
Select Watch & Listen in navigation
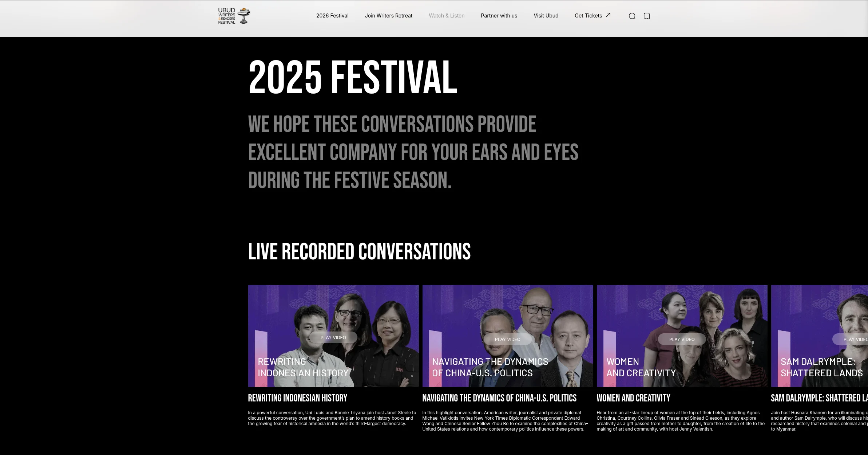click(447, 16)
